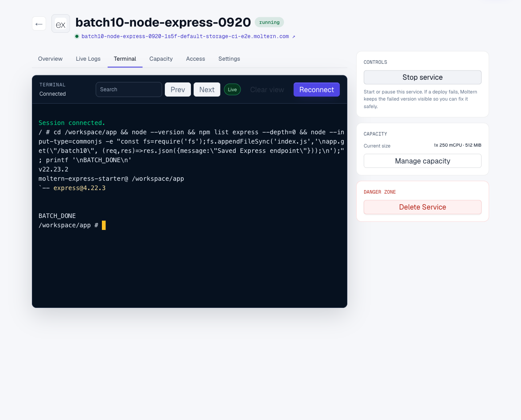Stop the running service
The image size is (521, 420).
pyautogui.click(x=422, y=78)
